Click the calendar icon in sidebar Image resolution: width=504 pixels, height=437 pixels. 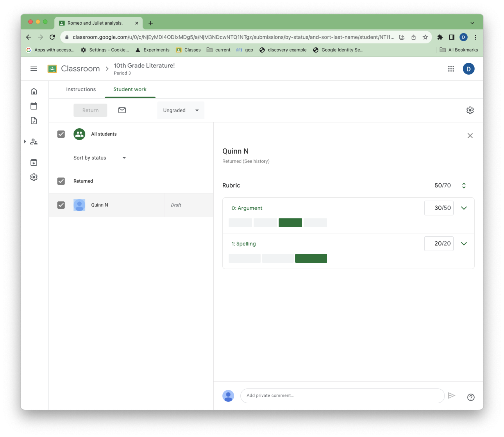[34, 106]
